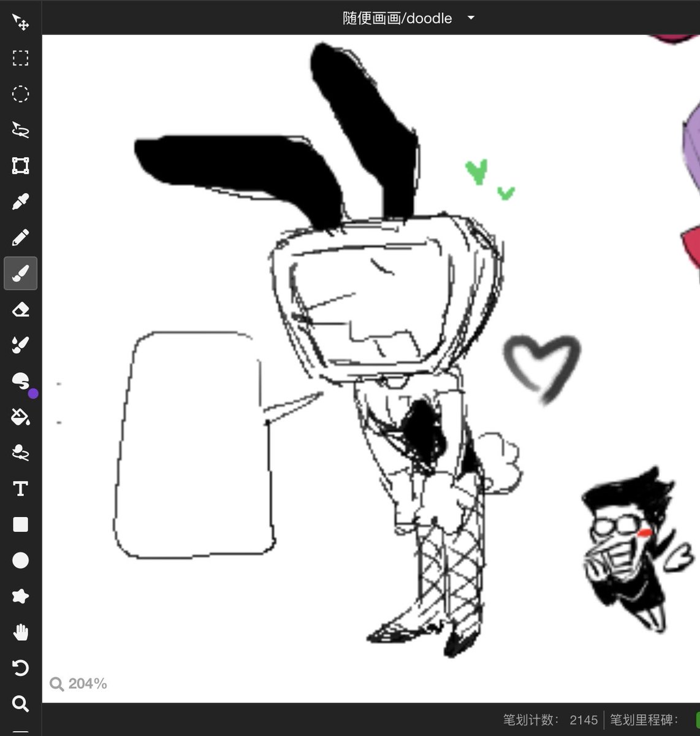Click the purple color dot indicator
Viewport: 700px width, 736px height.
click(33, 394)
